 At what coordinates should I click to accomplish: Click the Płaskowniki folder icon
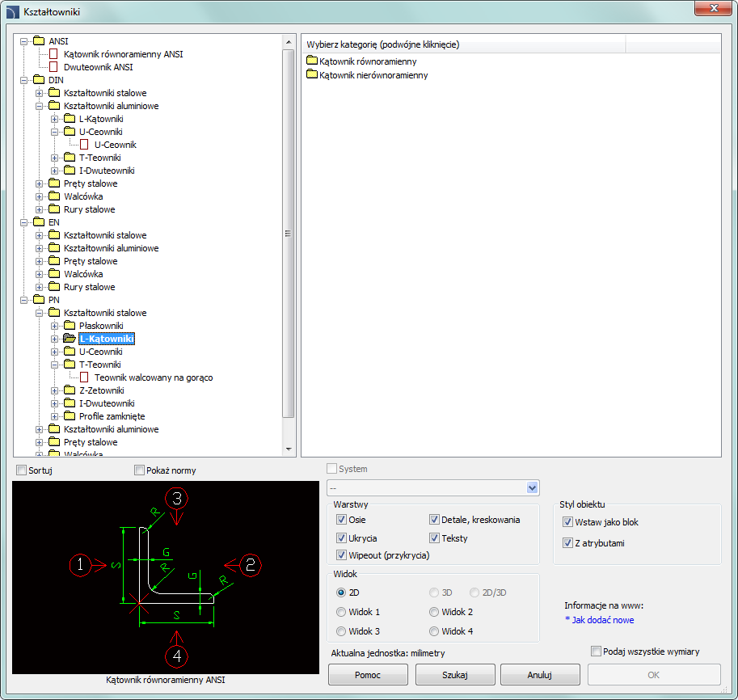coord(70,325)
